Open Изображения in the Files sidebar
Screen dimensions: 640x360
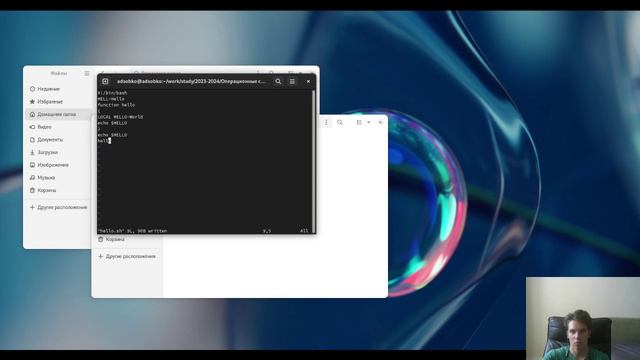pyautogui.click(x=58, y=165)
